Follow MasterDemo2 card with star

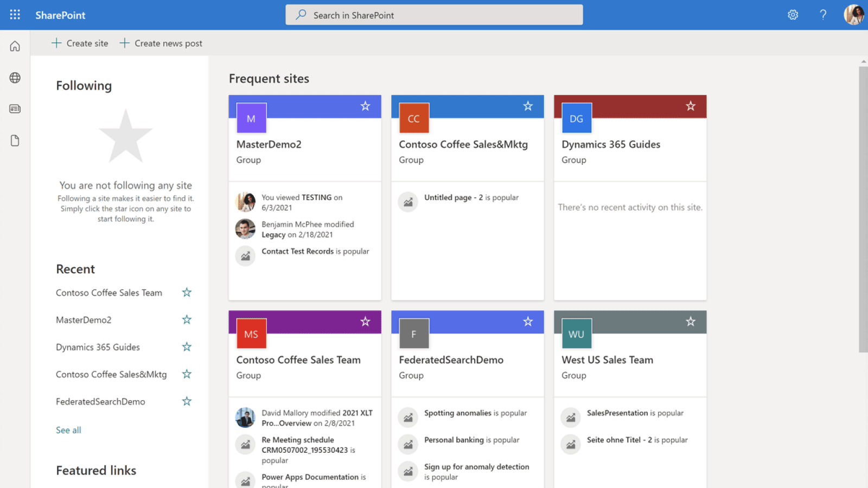click(365, 106)
